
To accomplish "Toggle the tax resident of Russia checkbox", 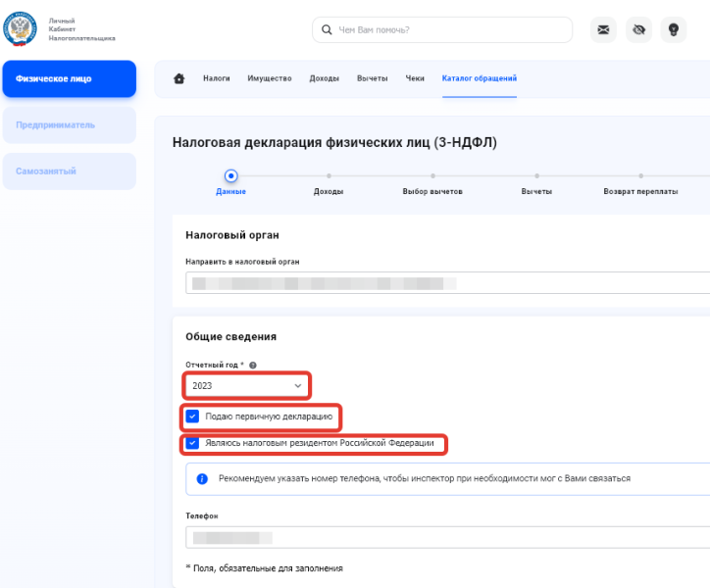I will [192, 443].
